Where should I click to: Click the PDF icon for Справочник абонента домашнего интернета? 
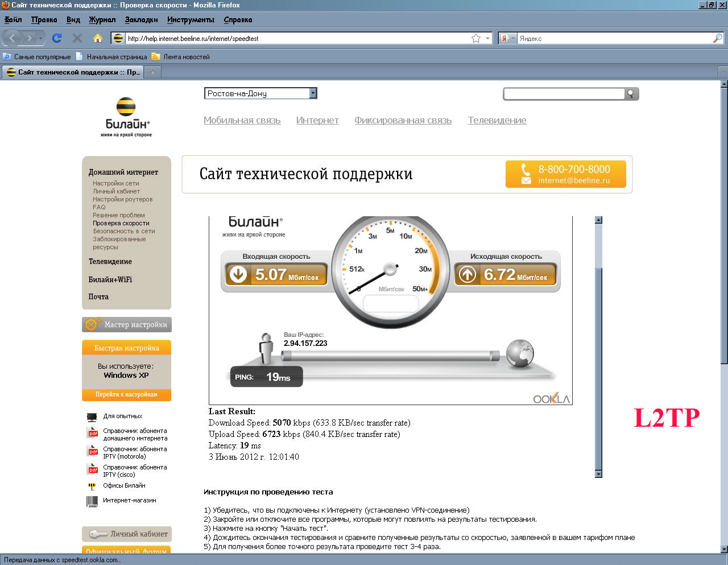click(93, 434)
